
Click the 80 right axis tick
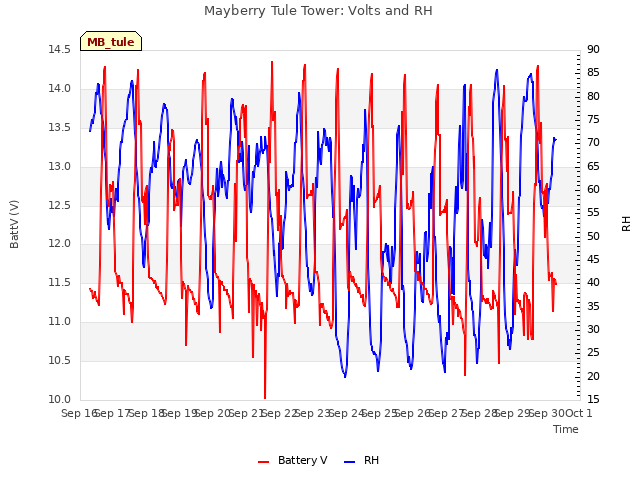coord(593,96)
